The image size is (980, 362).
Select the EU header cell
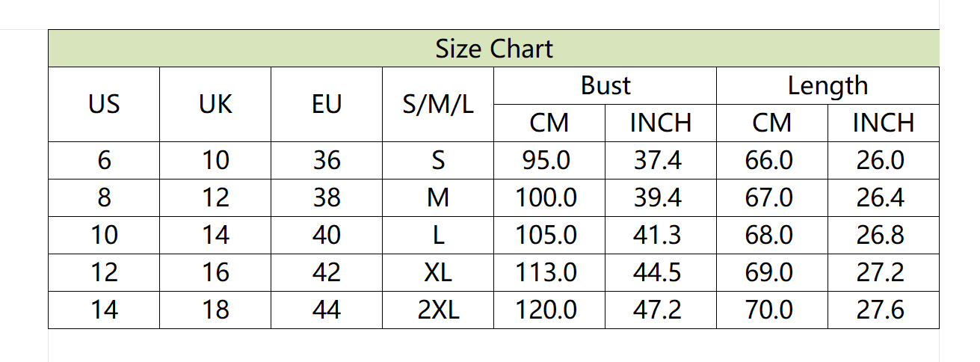click(x=327, y=104)
